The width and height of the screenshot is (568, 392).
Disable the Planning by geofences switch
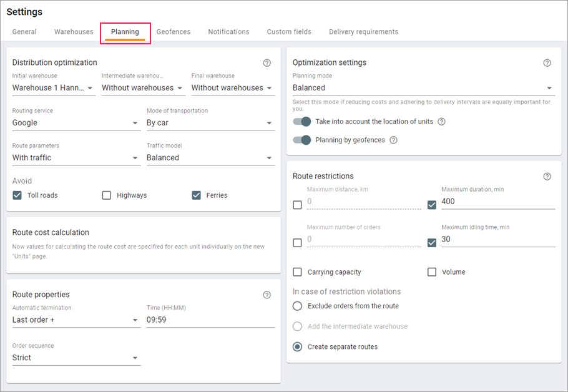coord(302,140)
